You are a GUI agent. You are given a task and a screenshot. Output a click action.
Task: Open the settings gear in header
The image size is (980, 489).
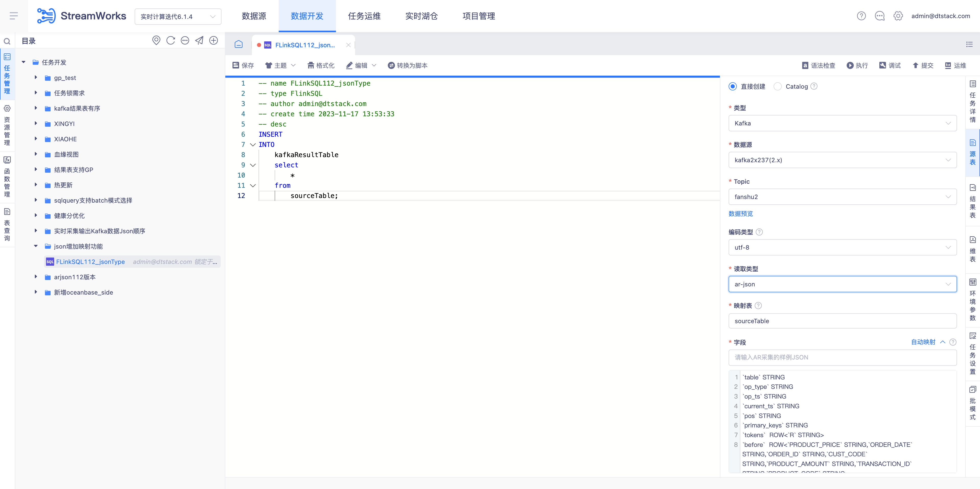[898, 16]
